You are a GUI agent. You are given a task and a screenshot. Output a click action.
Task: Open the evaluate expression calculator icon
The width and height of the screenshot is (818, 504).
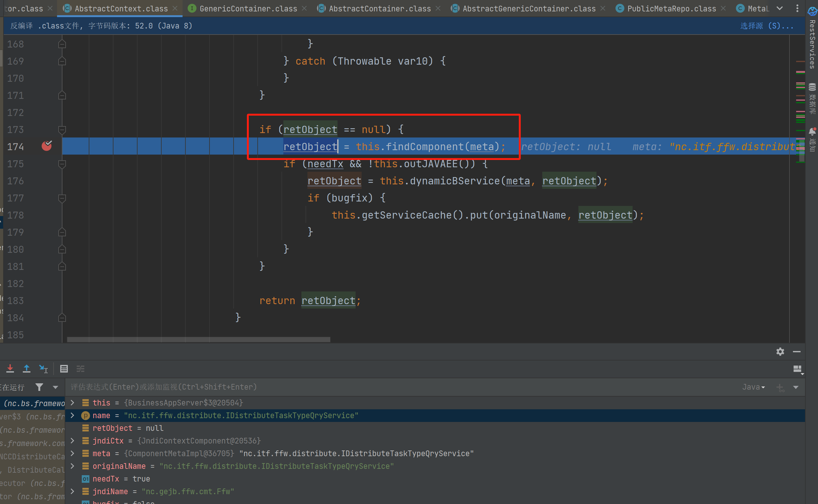coord(64,369)
